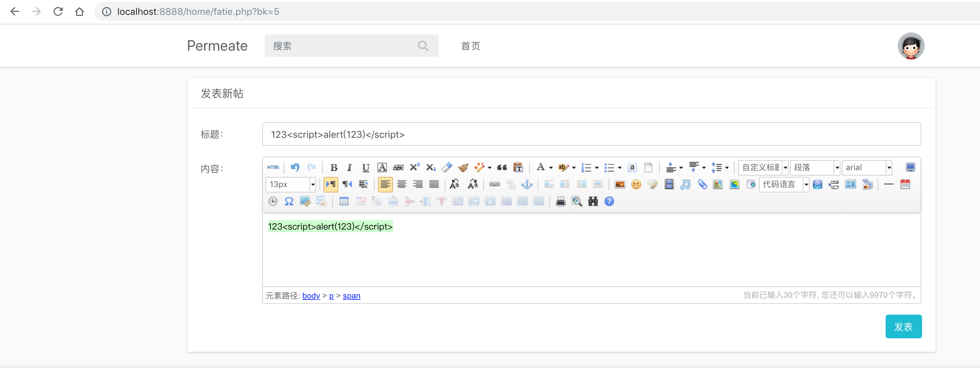
Task: Click the undo arrow icon
Action: click(295, 167)
